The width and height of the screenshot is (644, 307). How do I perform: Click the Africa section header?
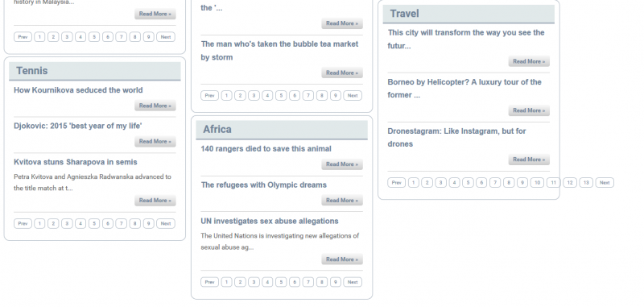[282, 130]
